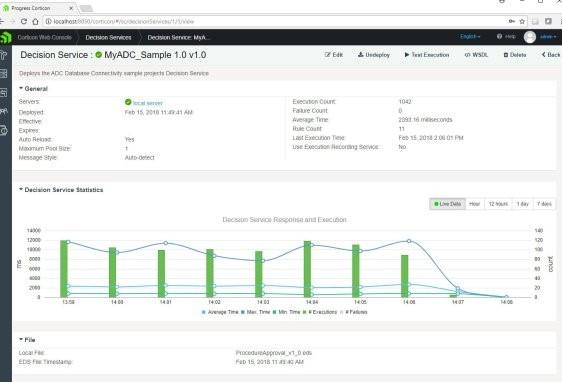562x382 pixels.
Task: Go Back from the decision service page
Action: 551,55
